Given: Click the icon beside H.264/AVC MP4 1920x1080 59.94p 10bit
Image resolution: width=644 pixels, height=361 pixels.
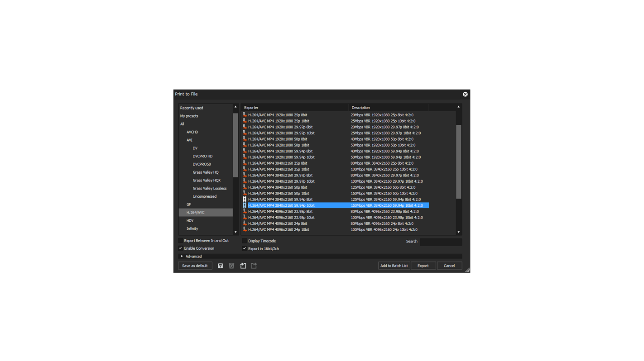Looking at the screenshot, I should (245, 157).
